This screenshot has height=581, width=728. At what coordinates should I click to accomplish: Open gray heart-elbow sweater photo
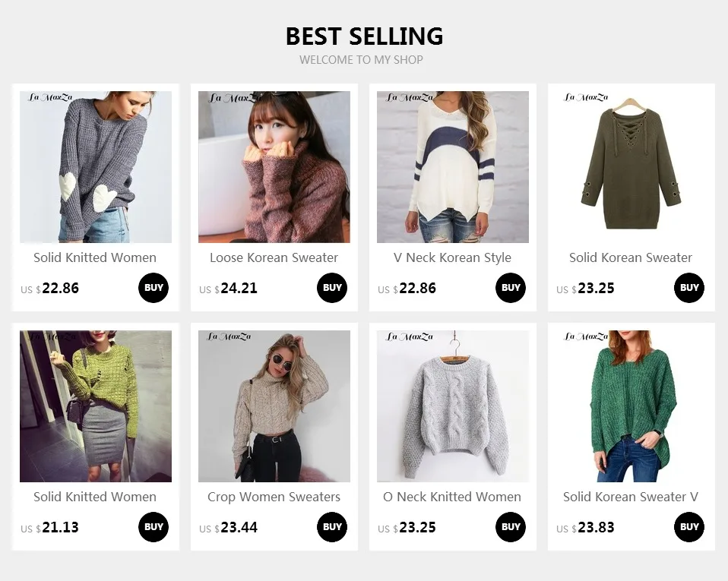click(96, 167)
